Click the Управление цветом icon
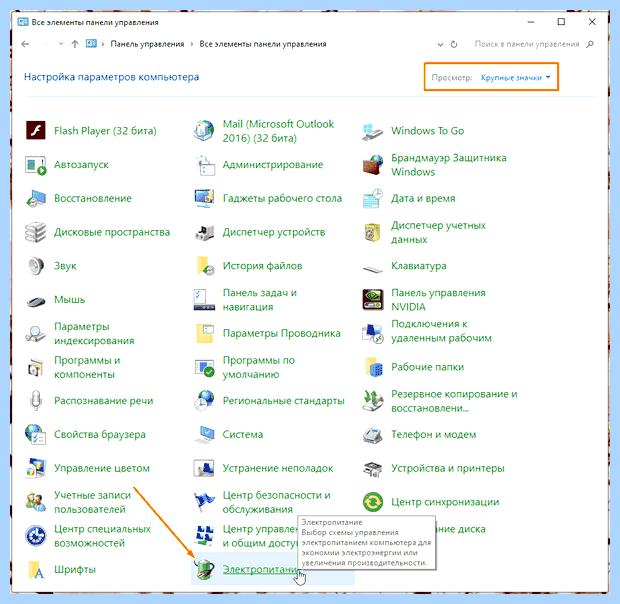The height and width of the screenshot is (604, 620). (36, 468)
